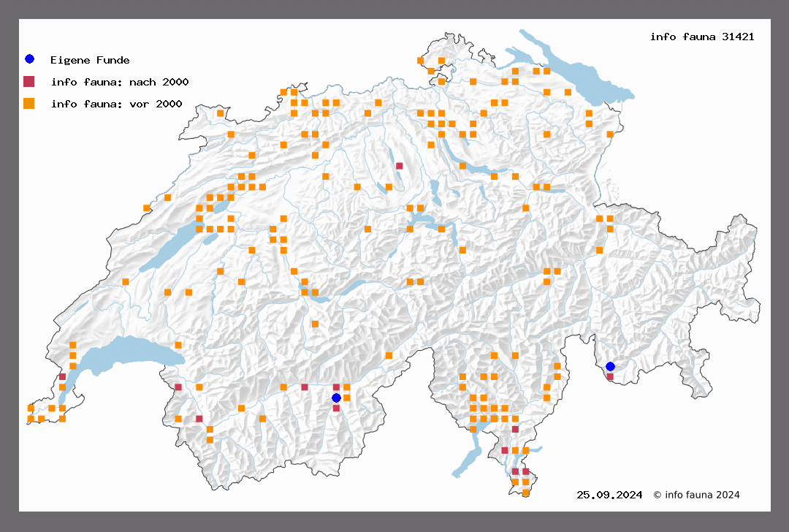Image resolution: width=789 pixels, height=532 pixels.
Task: Select the "Eigene Funde" legend label
Action: 90,60
